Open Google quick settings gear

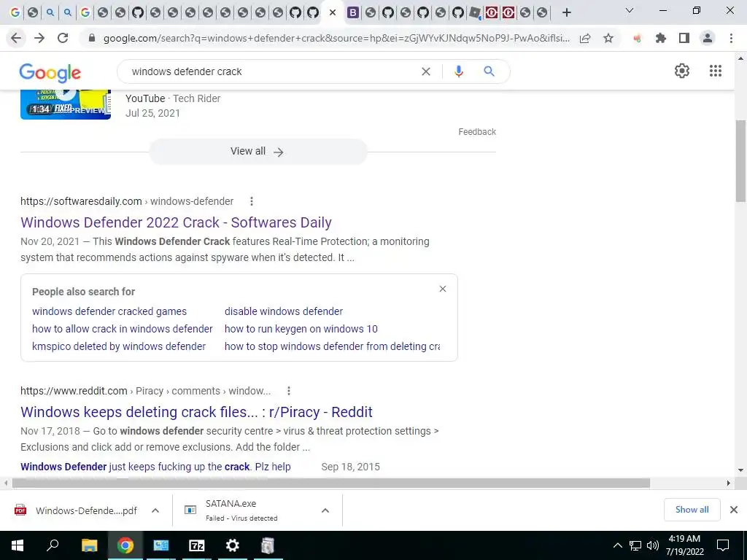tap(682, 71)
